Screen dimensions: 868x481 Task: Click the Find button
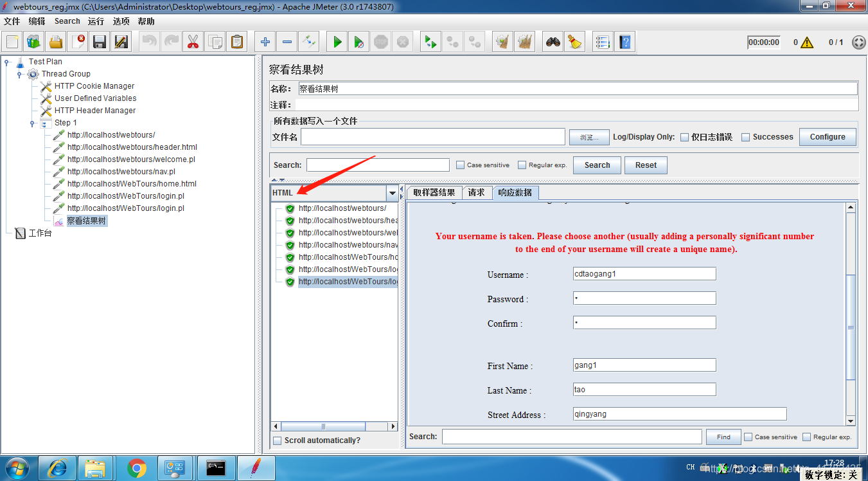coord(723,437)
